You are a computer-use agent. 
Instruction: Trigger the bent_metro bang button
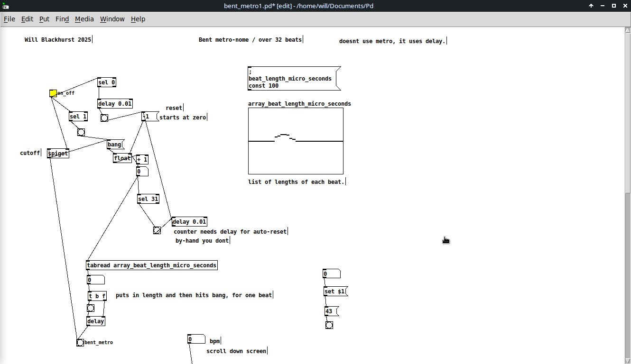[x=80, y=342]
